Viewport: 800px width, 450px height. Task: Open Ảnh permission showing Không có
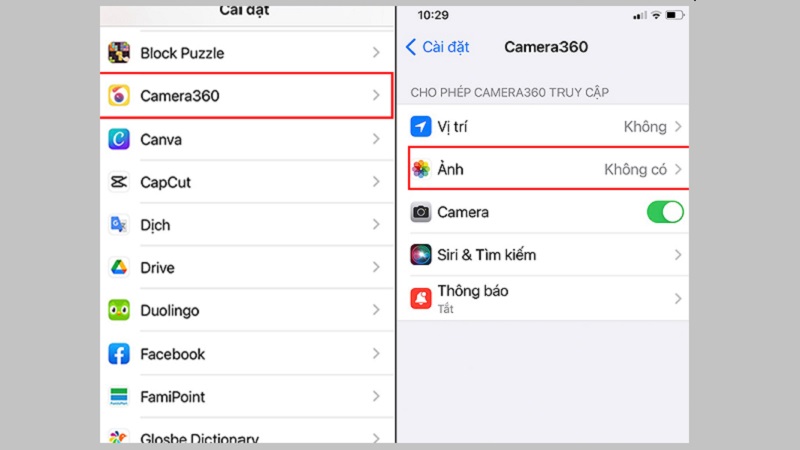click(635, 170)
